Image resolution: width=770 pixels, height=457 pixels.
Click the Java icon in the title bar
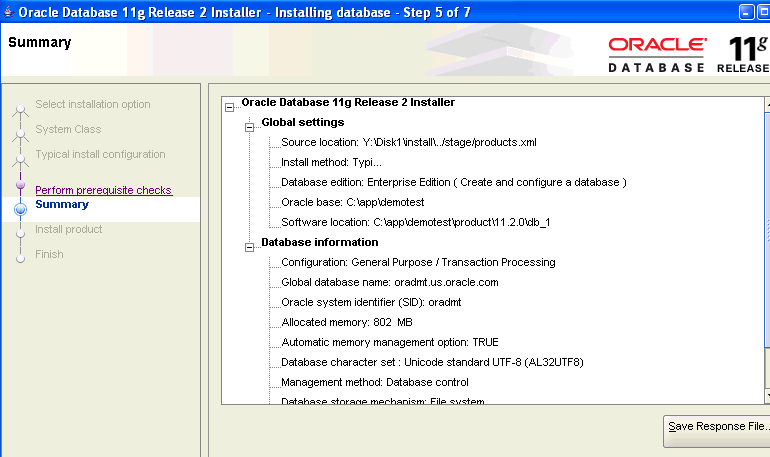pyautogui.click(x=8, y=11)
